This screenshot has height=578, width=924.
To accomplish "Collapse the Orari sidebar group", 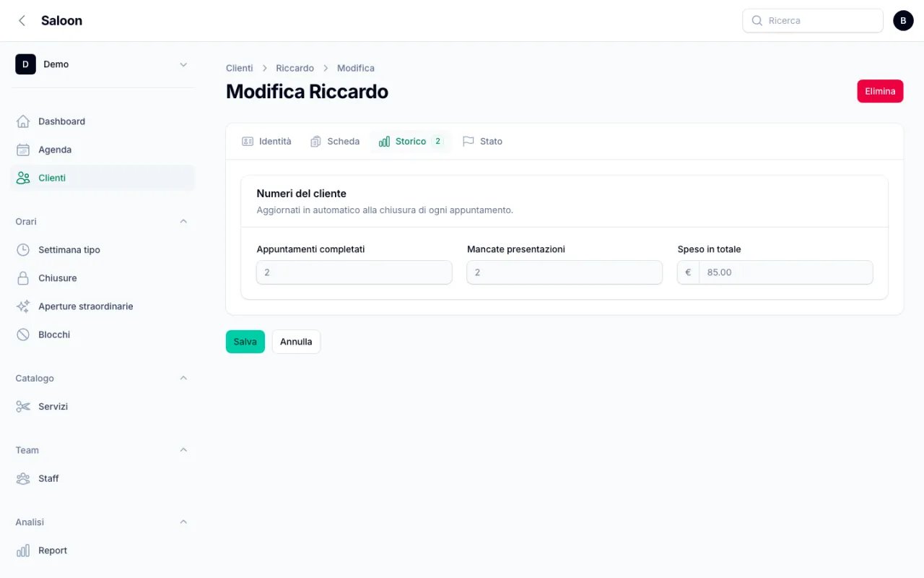I will pos(183,221).
